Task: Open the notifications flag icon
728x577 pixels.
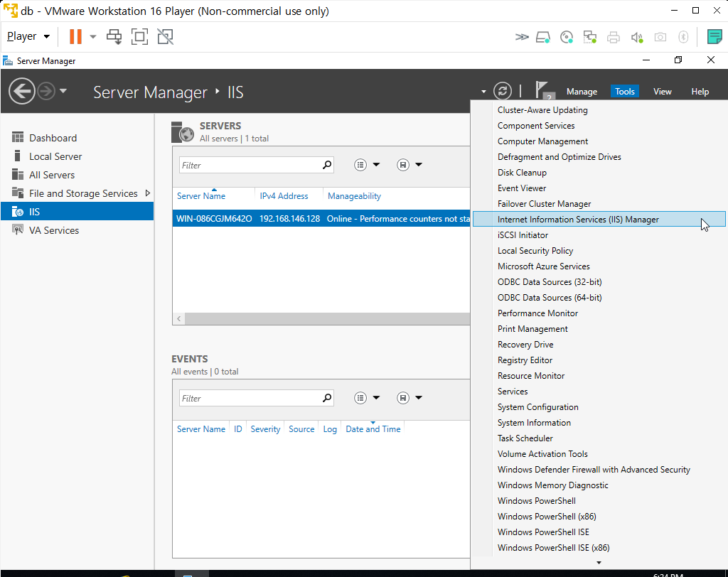Action: 545,90
